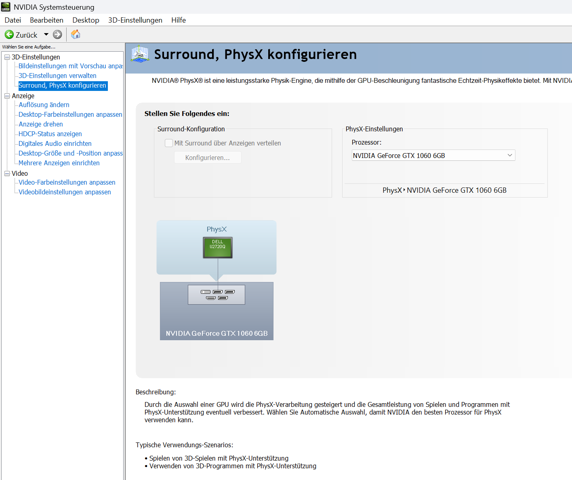The height and width of the screenshot is (480, 572).
Task: Open 3D-Einstellungen verwalten
Action: (57, 76)
